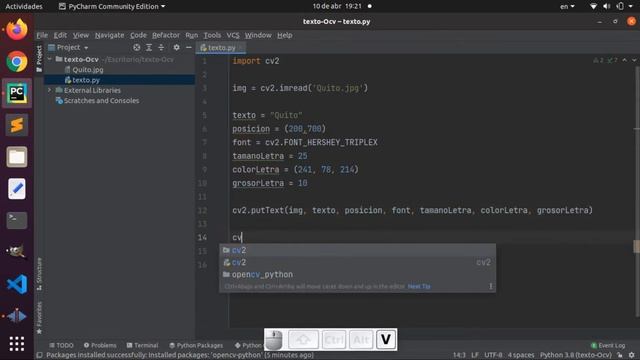Choose opencv_python completion suggestion
640x360 pixels.
tap(358, 275)
